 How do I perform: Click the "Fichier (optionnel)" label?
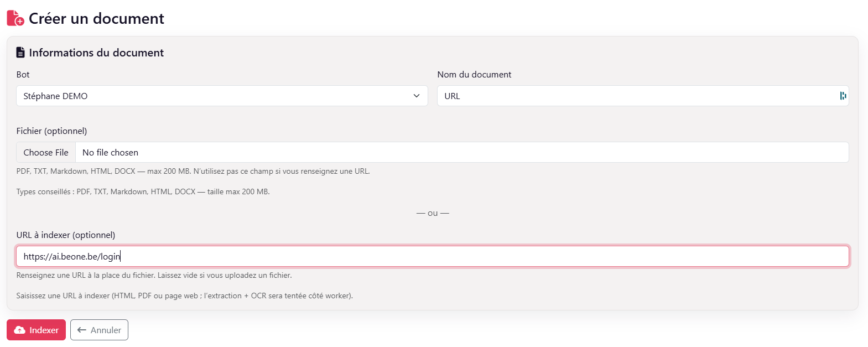(51, 131)
